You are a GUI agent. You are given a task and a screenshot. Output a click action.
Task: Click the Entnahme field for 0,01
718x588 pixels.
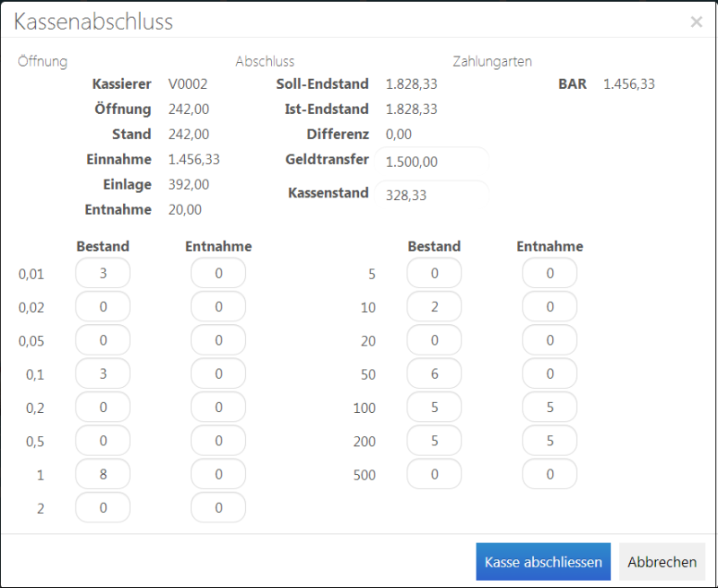[218, 273]
